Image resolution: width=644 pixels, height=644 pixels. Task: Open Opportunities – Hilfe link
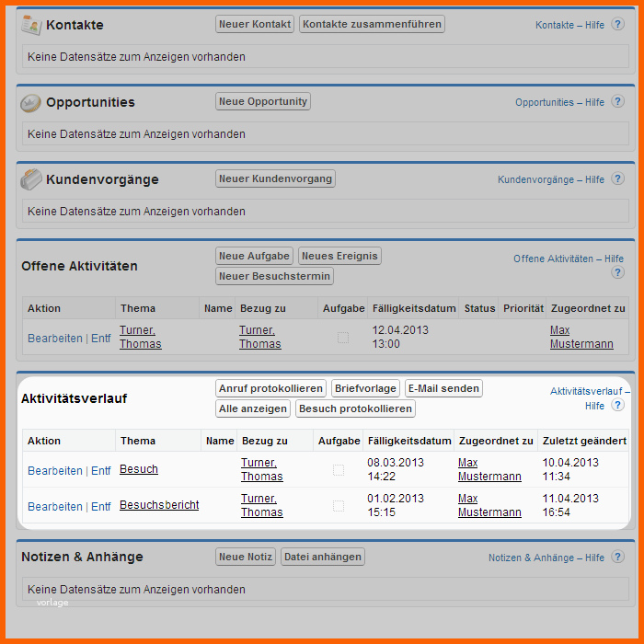tap(559, 102)
